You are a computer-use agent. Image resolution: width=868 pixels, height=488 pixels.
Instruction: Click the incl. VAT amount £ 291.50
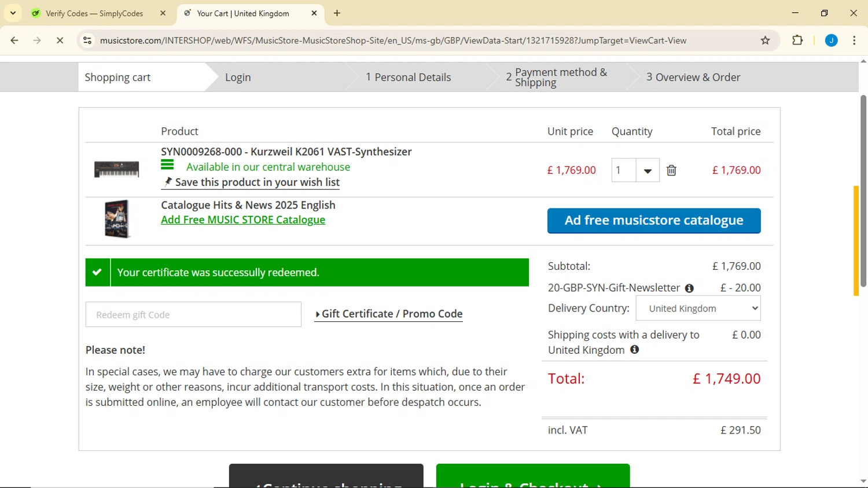[740, 430]
